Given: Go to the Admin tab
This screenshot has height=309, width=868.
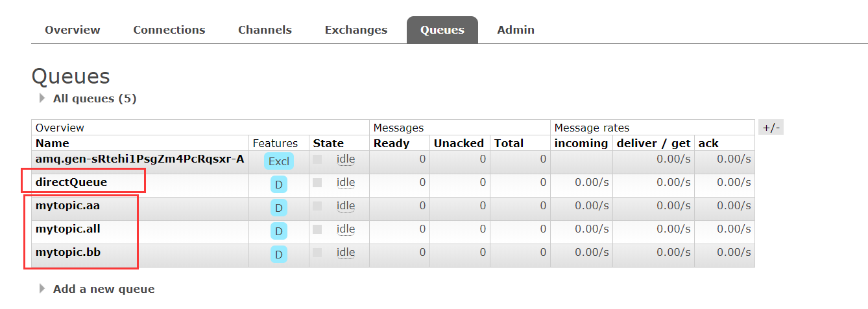Looking at the screenshot, I should pos(516,30).
